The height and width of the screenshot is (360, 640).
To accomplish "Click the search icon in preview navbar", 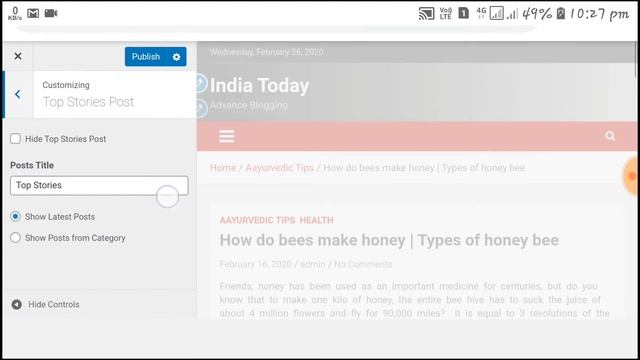I will pyautogui.click(x=610, y=136).
